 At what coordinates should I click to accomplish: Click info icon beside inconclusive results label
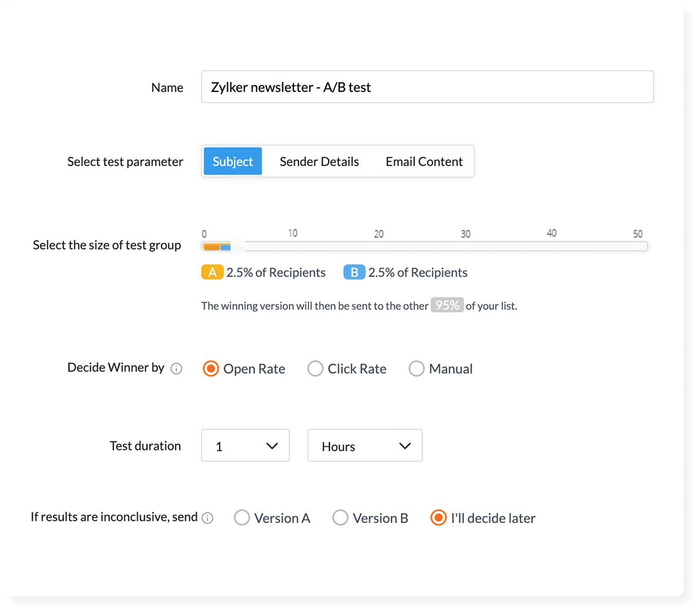pyautogui.click(x=208, y=518)
